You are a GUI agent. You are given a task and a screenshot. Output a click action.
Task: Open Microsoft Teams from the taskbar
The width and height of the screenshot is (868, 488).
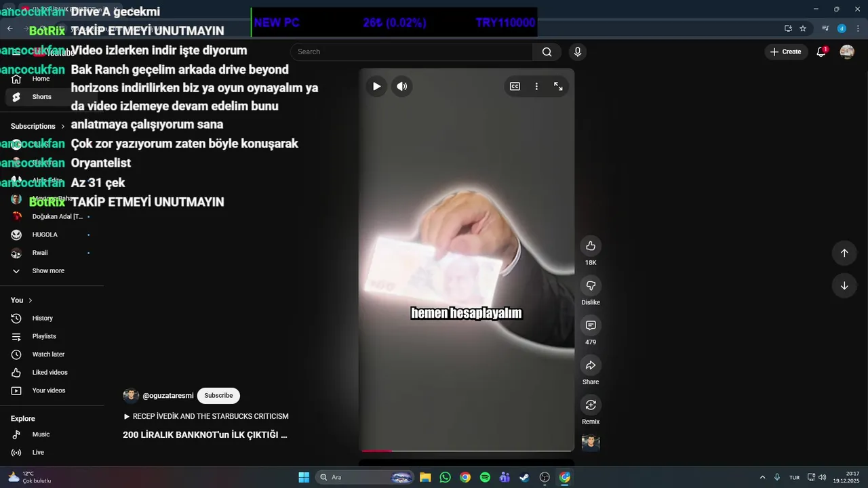coord(505,477)
